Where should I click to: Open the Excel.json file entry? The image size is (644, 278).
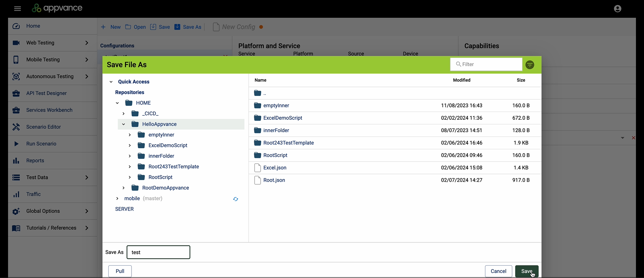coord(274,168)
